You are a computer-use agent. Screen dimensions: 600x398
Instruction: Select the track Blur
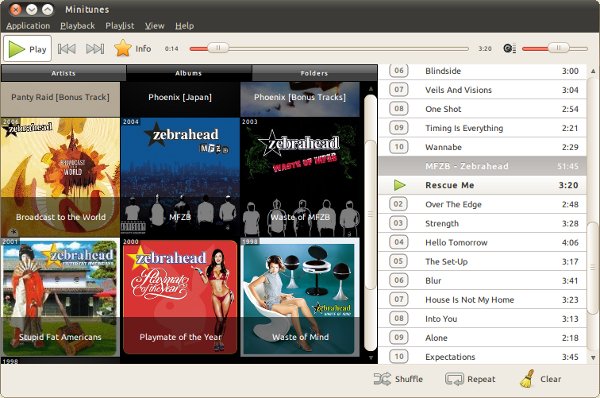482,281
